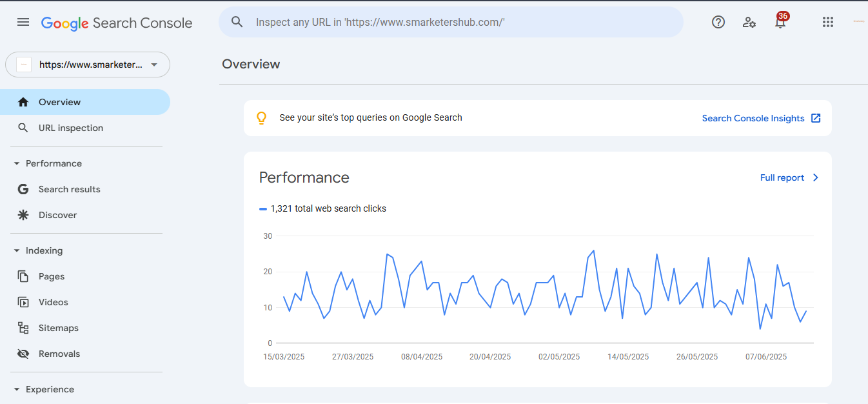Click the magnifier icon in URL search bar

(x=237, y=22)
